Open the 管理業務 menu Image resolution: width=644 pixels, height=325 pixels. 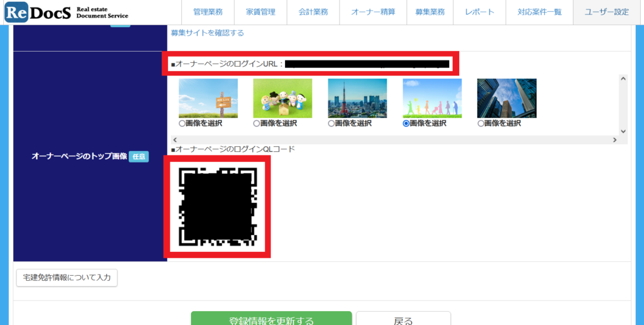coord(208,13)
